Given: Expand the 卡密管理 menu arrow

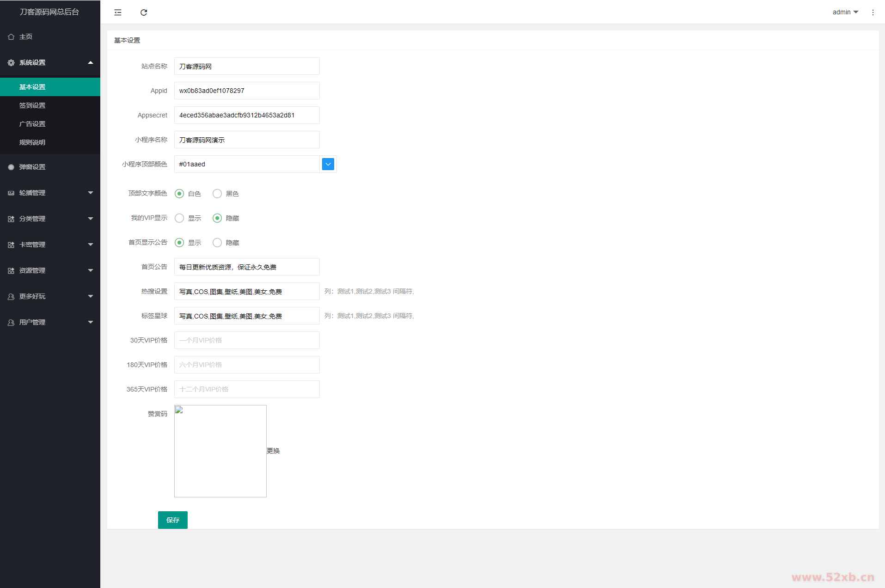Looking at the screenshot, I should 91,245.
